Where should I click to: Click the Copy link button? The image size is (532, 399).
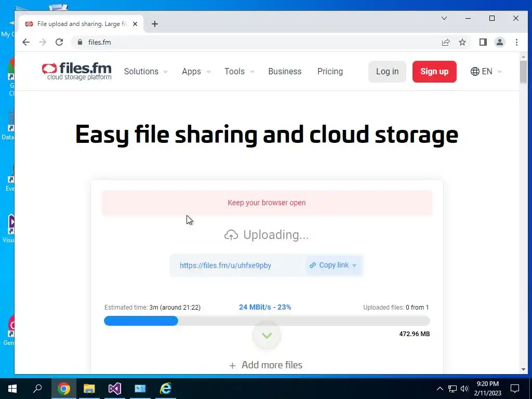coord(334,265)
